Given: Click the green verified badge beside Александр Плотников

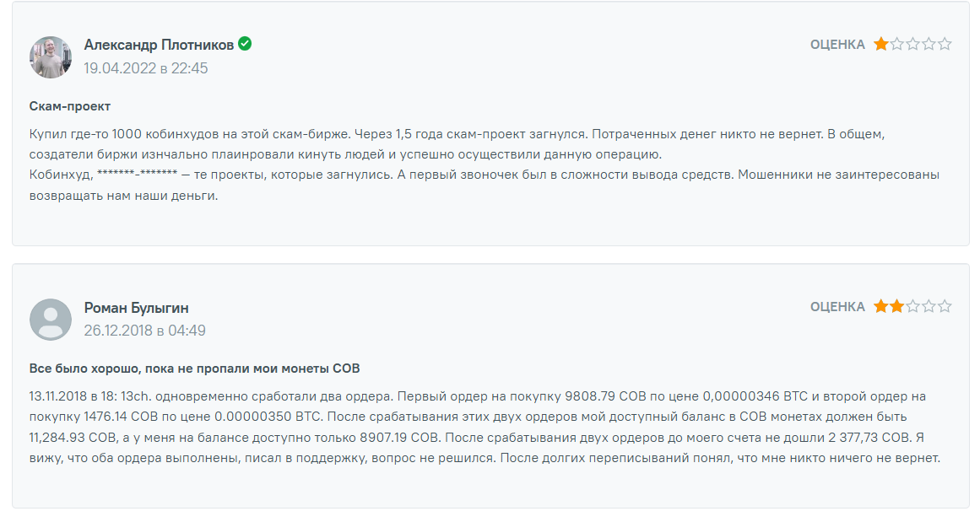Looking at the screenshot, I should pos(245,44).
